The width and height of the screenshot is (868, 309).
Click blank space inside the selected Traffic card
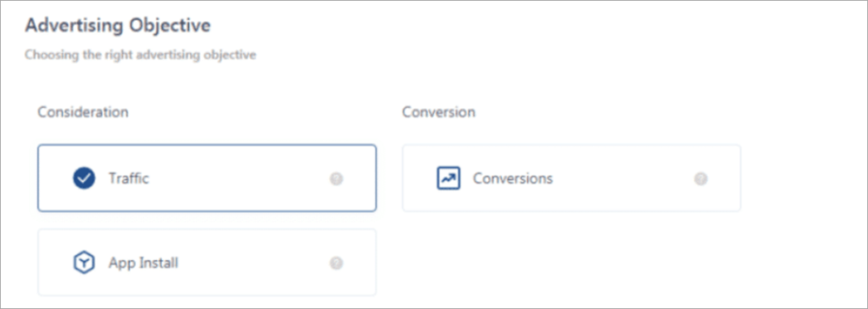(238, 179)
